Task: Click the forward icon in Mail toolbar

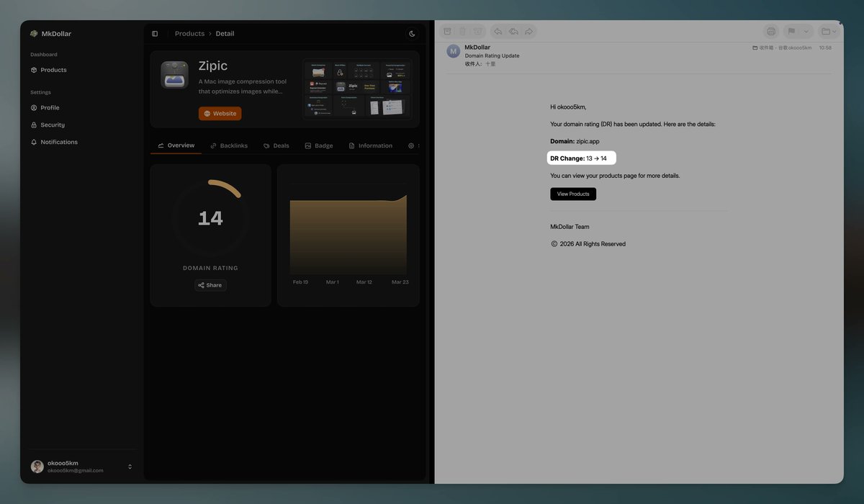Action: 529,32
